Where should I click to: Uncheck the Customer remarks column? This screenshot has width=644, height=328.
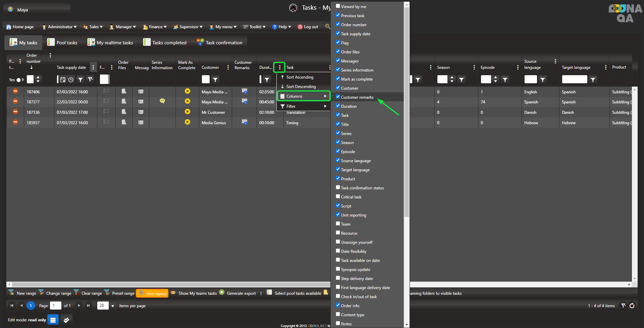338,97
